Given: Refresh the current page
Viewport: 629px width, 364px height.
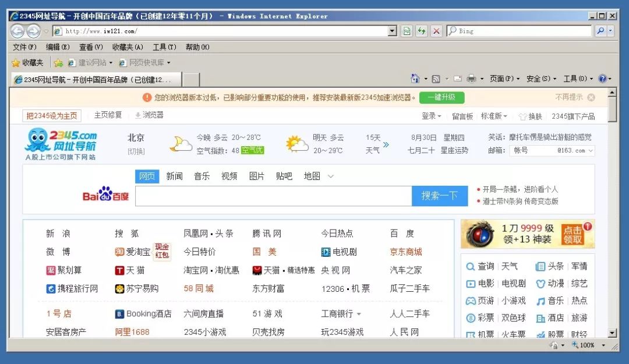Looking at the screenshot, I should point(422,31).
